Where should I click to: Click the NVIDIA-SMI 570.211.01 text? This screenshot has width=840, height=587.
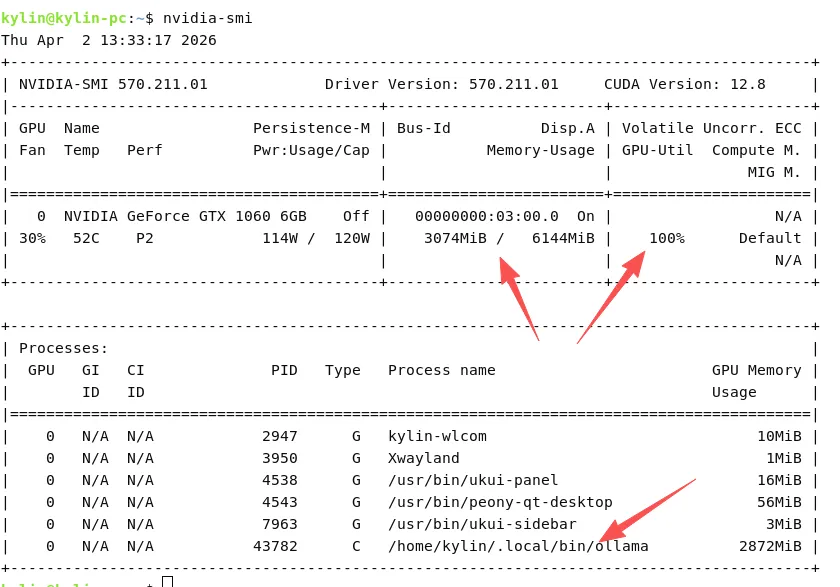click(x=113, y=84)
